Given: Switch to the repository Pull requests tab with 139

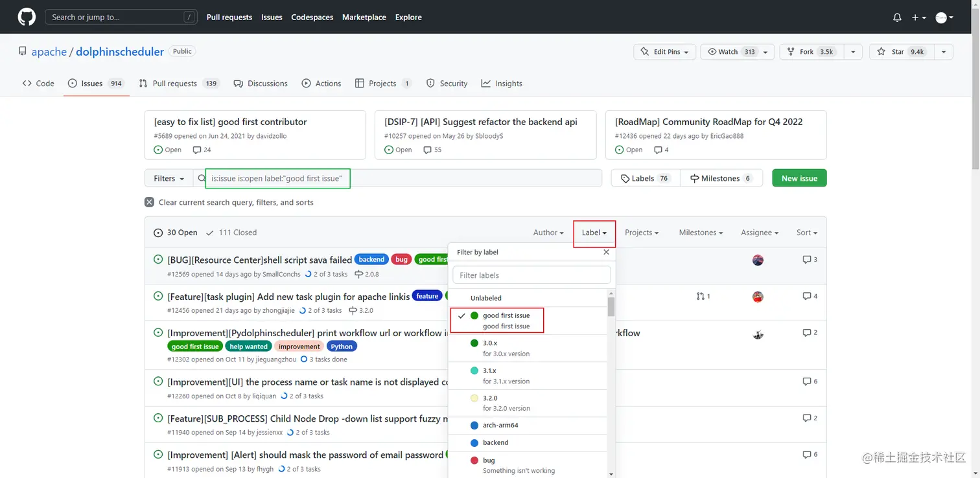Looking at the screenshot, I should 180,84.
